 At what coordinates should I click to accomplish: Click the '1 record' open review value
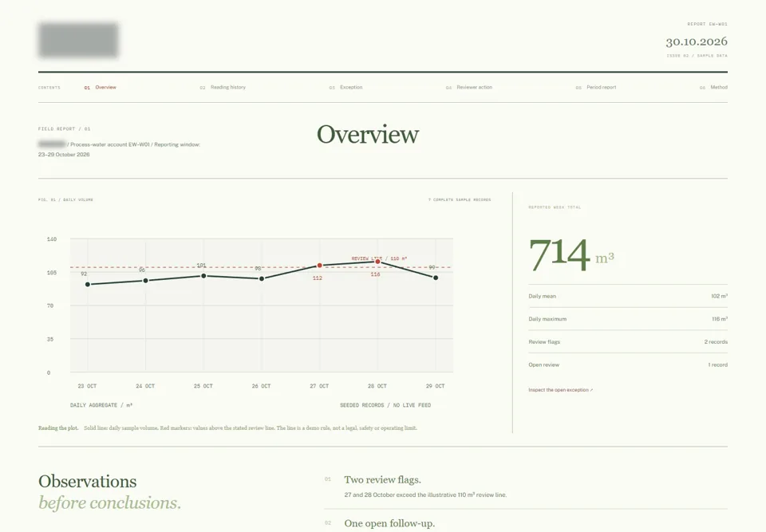717,365
